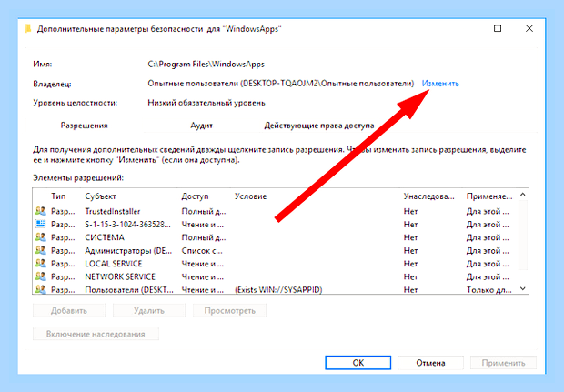Click the Применить button
Image resolution: width=564 pixels, height=392 pixels.
[x=503, y=363]
